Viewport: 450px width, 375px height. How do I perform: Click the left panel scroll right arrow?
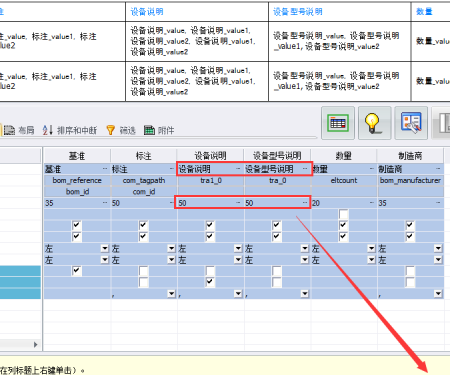tap(36, 344)
